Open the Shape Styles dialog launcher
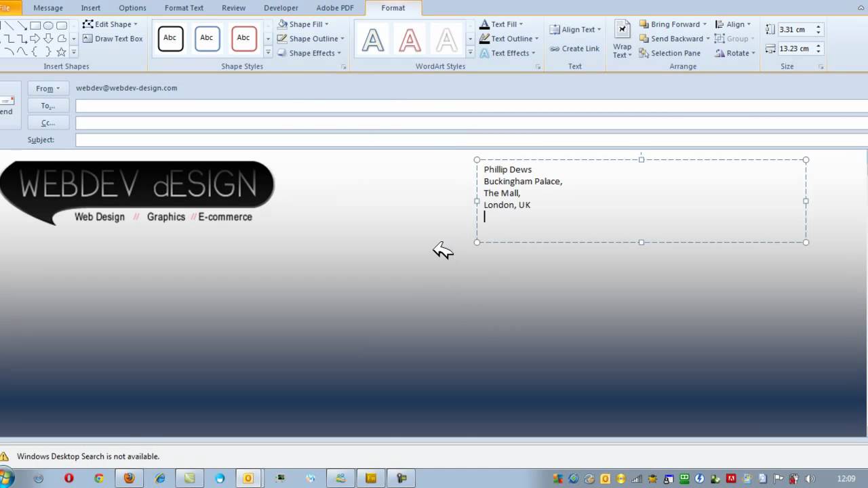 (x=344, y=67)
